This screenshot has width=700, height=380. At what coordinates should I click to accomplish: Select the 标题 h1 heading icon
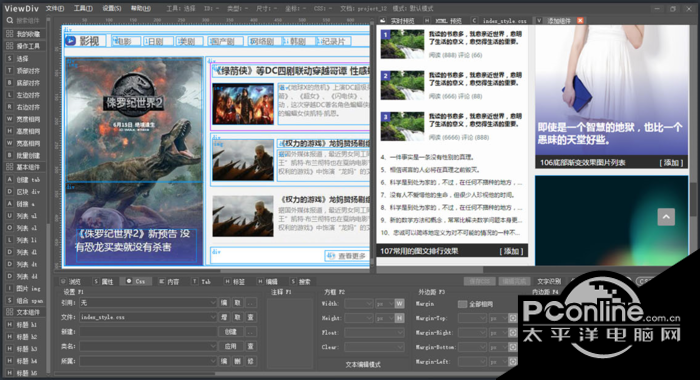9,325
